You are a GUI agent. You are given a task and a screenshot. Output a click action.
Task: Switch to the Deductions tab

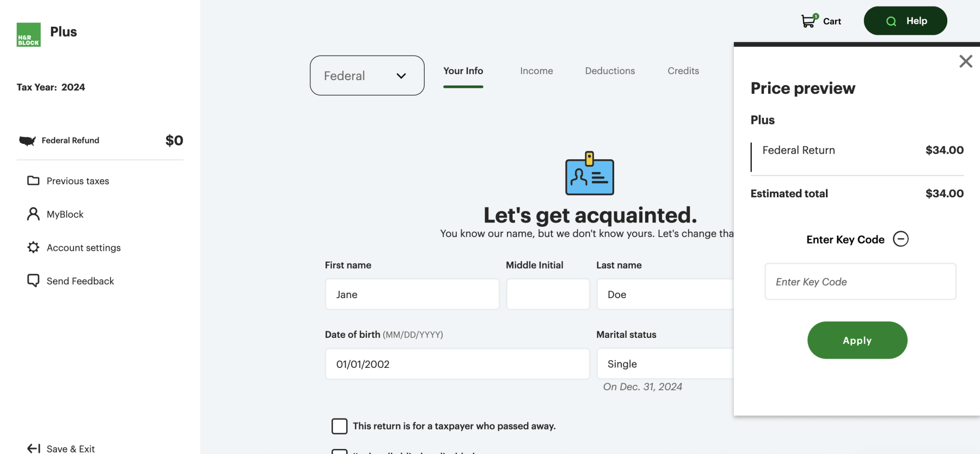pos(610,71)
